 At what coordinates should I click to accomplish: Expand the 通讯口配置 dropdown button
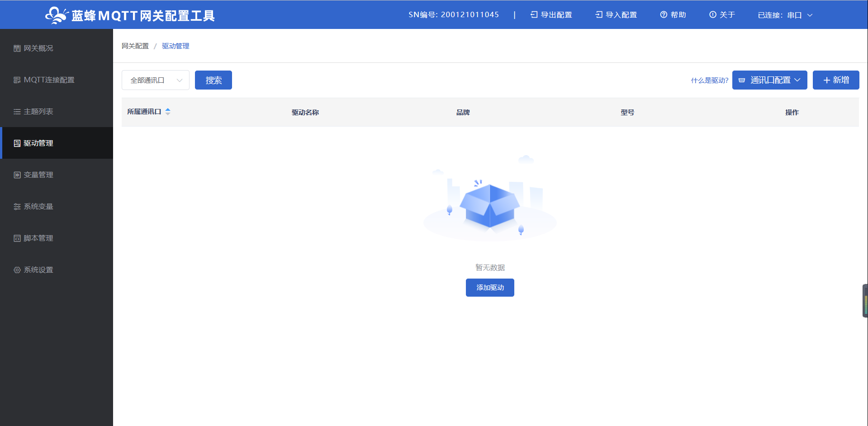click(769, 80)
